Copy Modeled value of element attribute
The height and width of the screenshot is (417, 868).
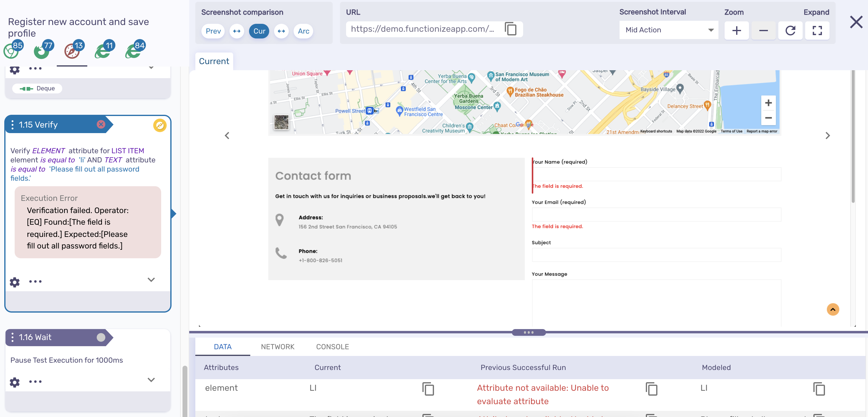(819, 389)
